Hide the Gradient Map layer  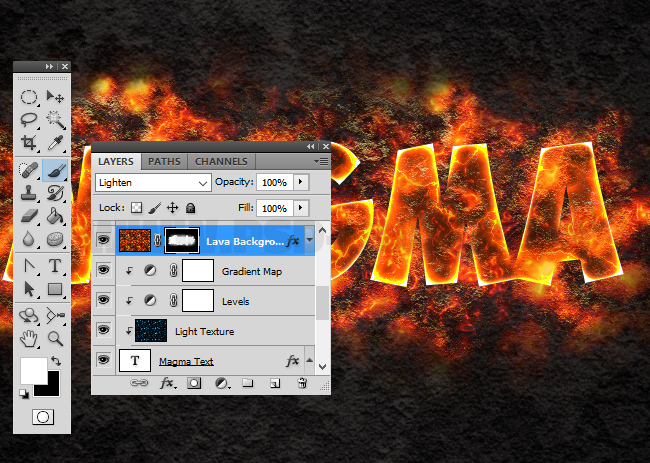click(103, 270)
